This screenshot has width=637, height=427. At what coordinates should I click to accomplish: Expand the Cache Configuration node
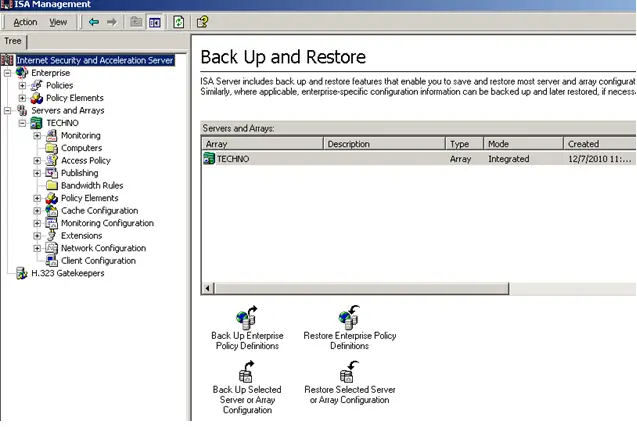pyautogui.click(x=37, y=211)
